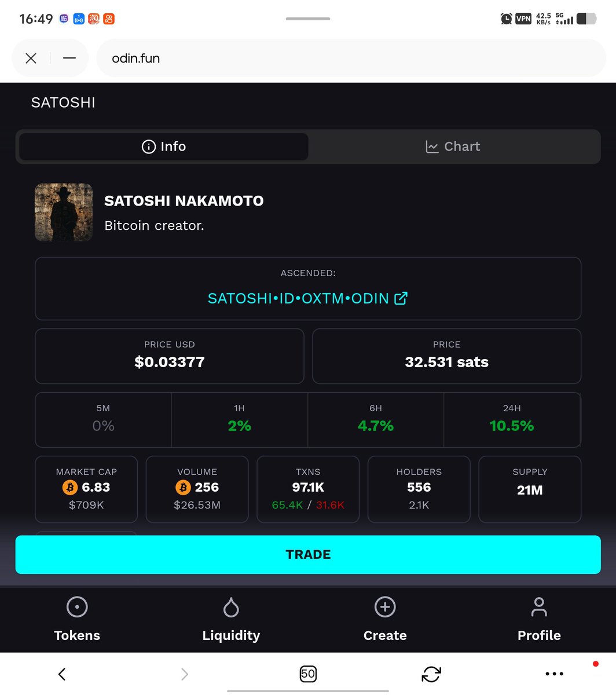This screenshot has height=695, width=616.
Task: Switch to the Info tab
Action: coord(164,147)
